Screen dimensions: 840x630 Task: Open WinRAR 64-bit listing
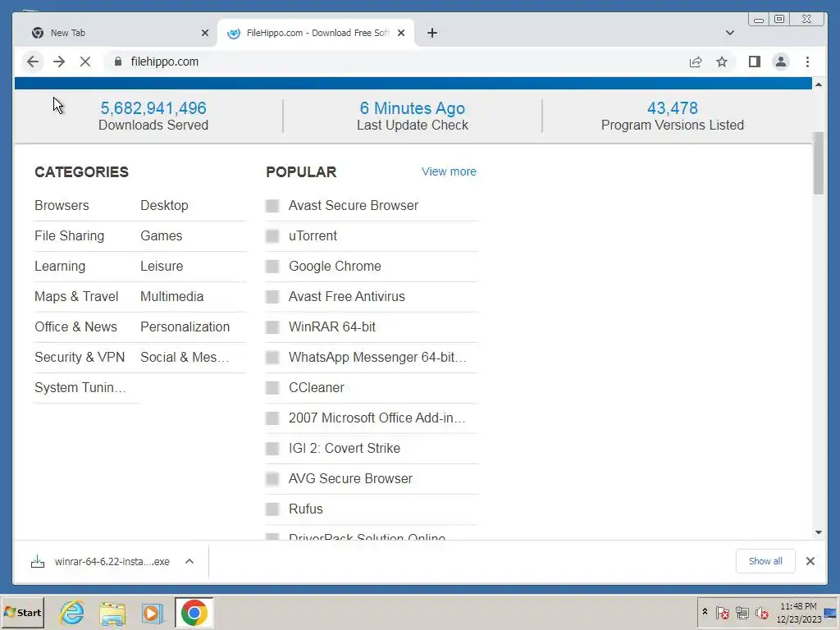point(331,326)
